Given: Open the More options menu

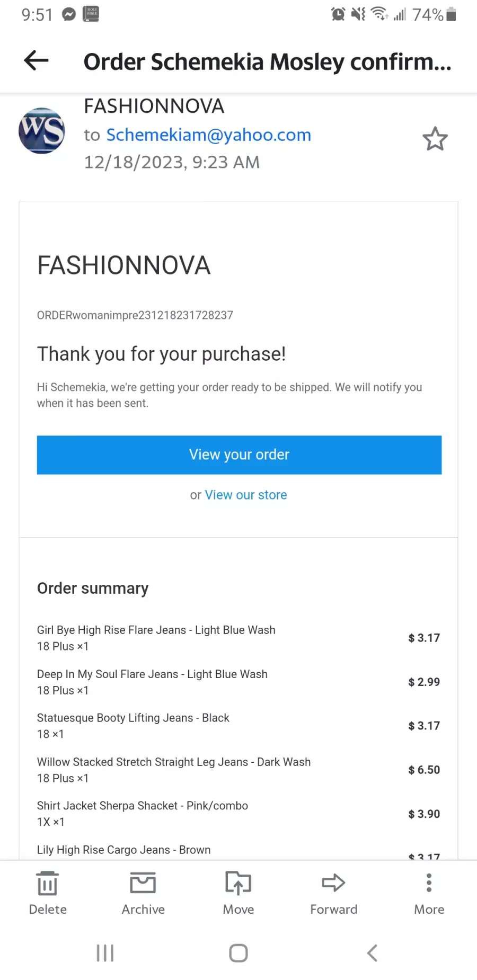Looking at the screenshot, I should click(x=429, y=893).
